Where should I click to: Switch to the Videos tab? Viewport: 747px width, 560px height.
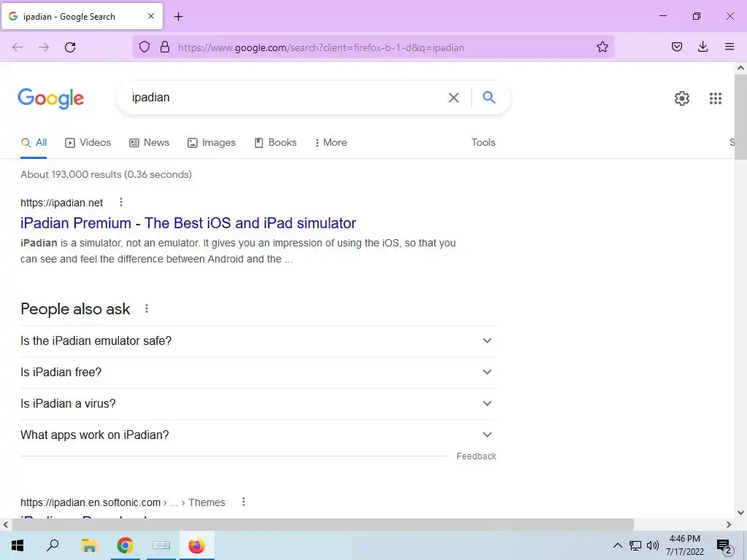tap(88, 142)
